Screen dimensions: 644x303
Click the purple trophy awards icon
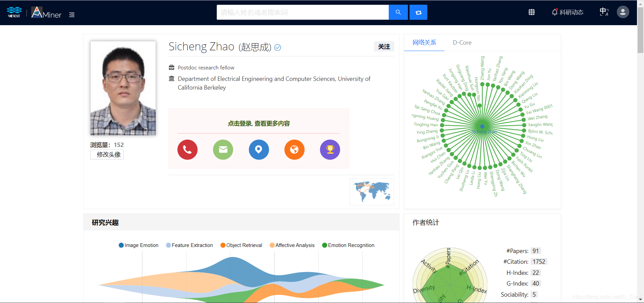pyautogui.click(x=330, y=150)
